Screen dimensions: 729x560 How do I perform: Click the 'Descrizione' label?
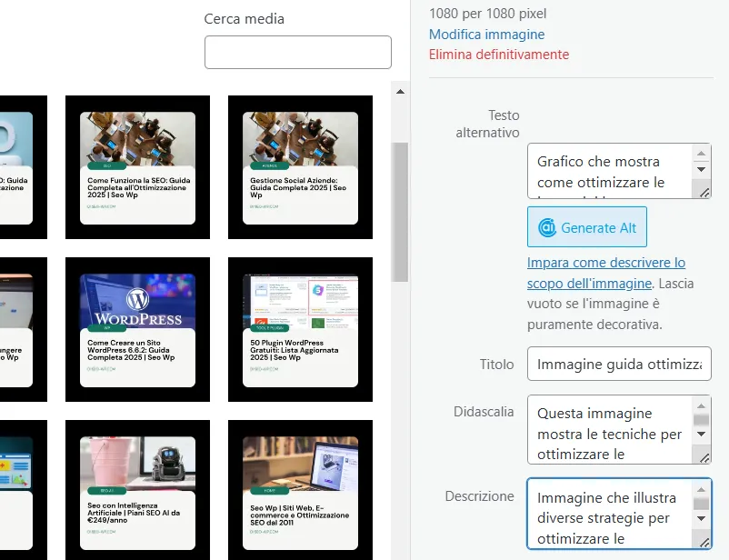[479, 495]
